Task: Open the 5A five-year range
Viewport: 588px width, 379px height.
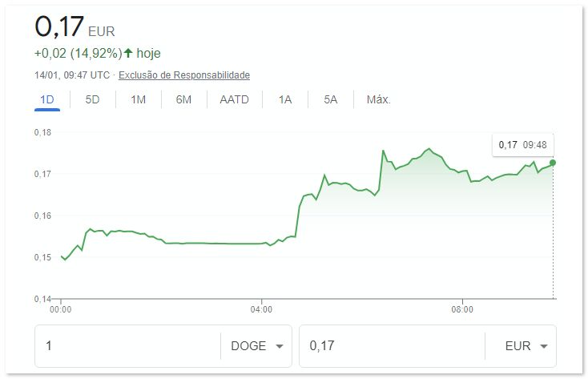Action: coord(331,100)
